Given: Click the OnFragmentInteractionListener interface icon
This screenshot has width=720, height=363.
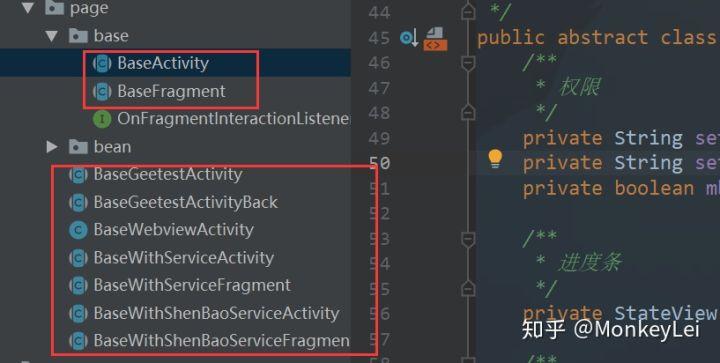Looking at the screenshot, I should [102, 119].
